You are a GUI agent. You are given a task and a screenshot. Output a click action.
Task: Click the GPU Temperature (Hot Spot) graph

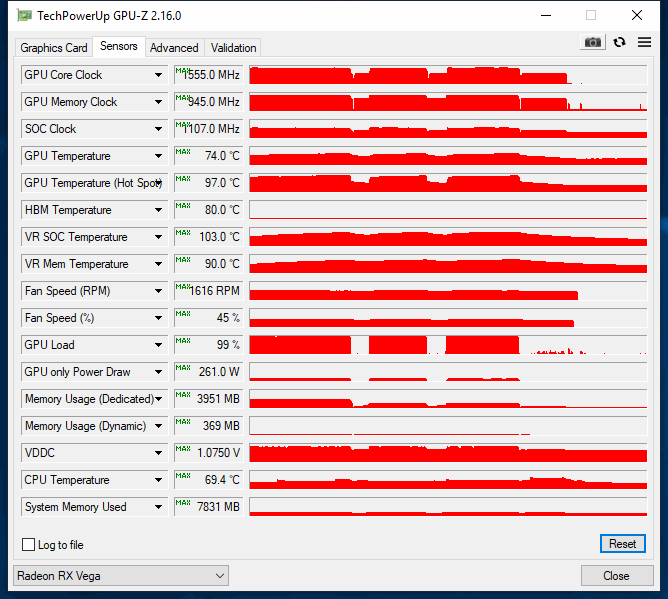[448, 183]
